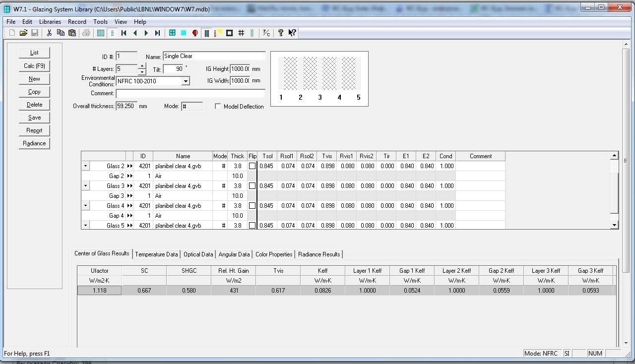The image size is (635, 364).
Task: Click the empty Comment input field
Action: pyautogui.click(x=190, y=93)
